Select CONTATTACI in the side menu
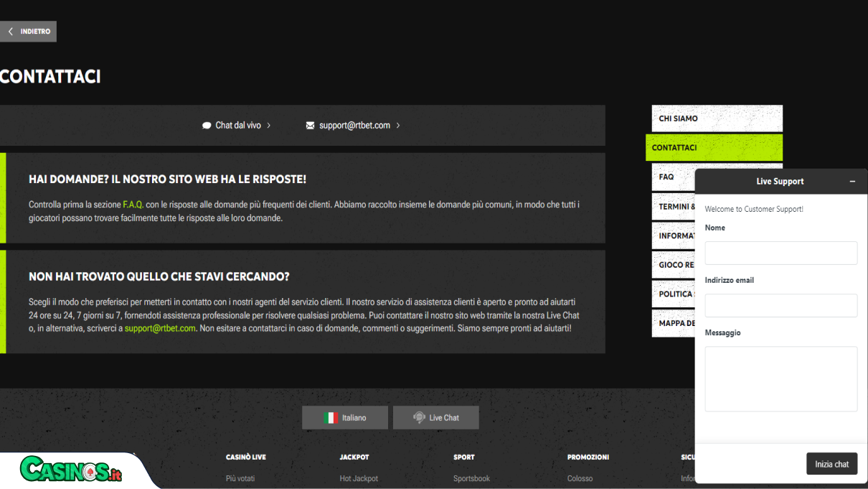 point(714,147)
